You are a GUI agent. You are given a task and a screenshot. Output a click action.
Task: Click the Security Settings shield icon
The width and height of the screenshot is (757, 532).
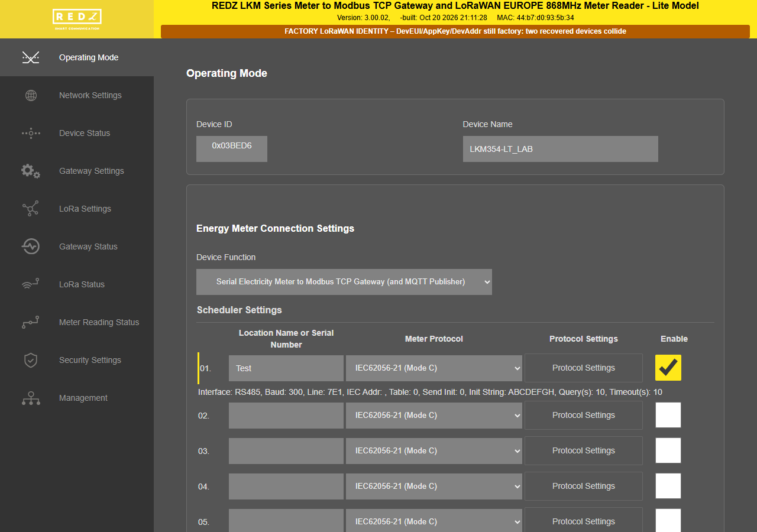(x=31, y=360)
